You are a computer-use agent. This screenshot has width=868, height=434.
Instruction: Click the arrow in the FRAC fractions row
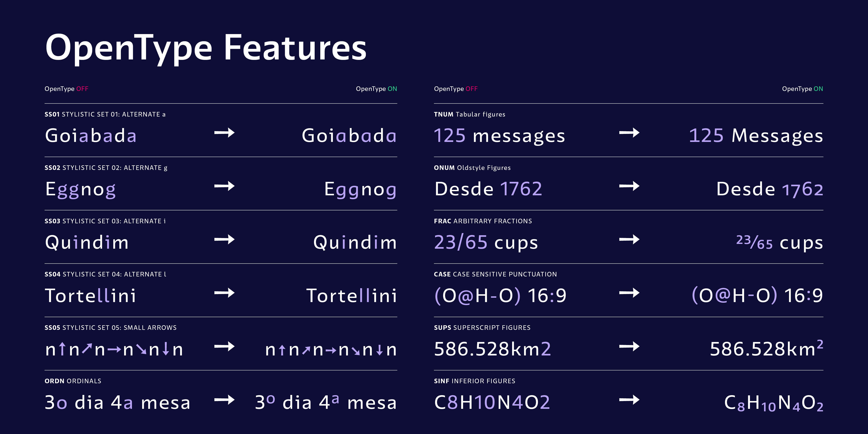(x=629, y=240)
